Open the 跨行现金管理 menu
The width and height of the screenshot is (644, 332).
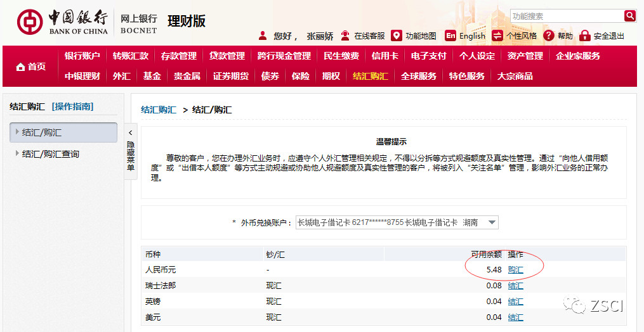tap(284, 56)
